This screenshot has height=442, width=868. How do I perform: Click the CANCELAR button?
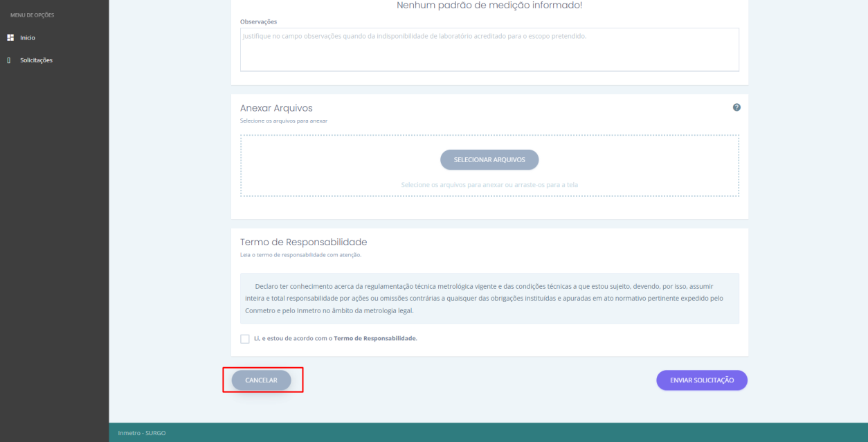pos(262,380)
